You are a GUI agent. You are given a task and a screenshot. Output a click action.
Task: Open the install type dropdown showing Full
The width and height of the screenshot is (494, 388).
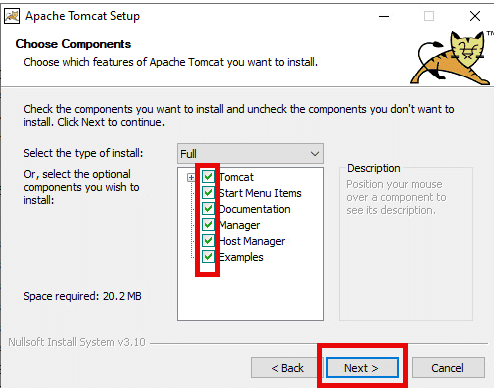coord(250,154)
